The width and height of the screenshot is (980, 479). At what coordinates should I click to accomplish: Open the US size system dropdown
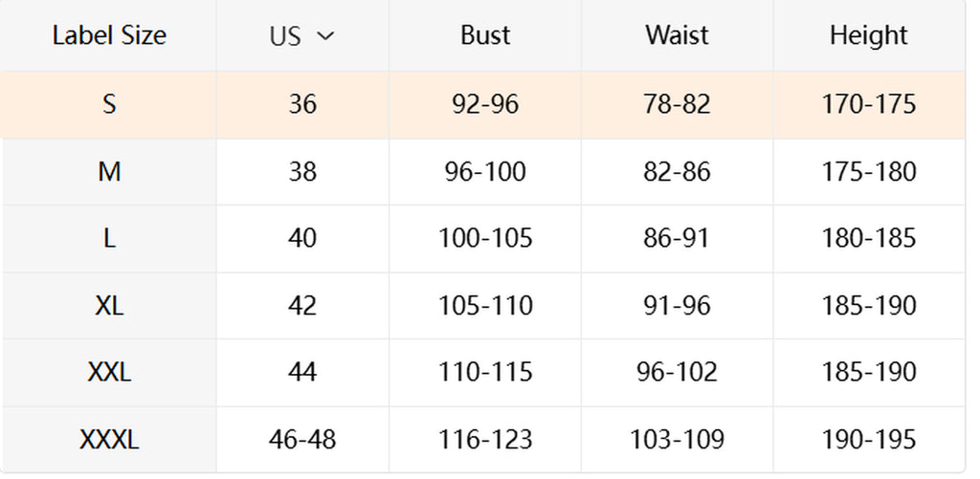tap(302, 36)
